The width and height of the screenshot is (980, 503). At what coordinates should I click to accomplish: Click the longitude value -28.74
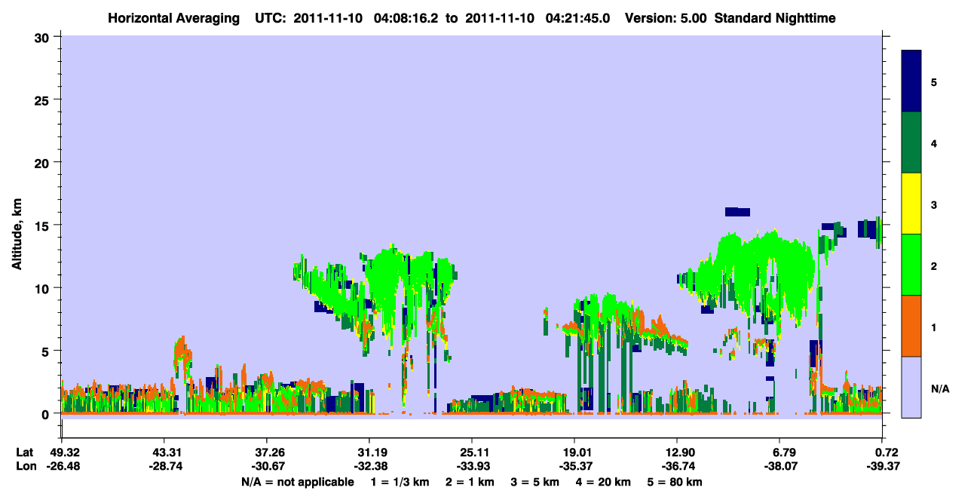[164, 466]
